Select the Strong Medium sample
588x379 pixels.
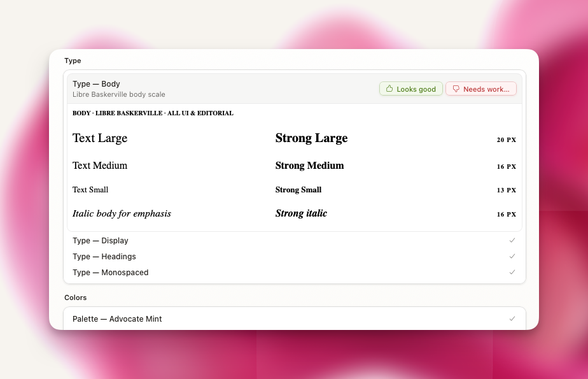coord(309,166)
